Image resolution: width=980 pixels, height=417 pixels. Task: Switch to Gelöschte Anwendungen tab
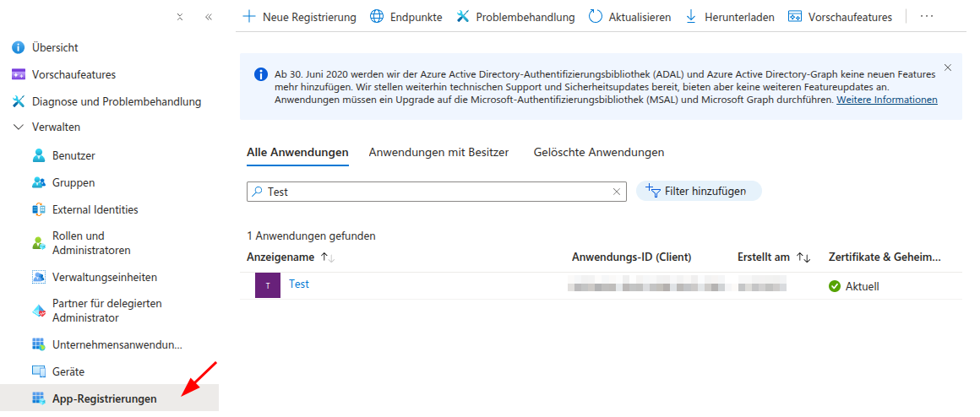pos(598,153)
